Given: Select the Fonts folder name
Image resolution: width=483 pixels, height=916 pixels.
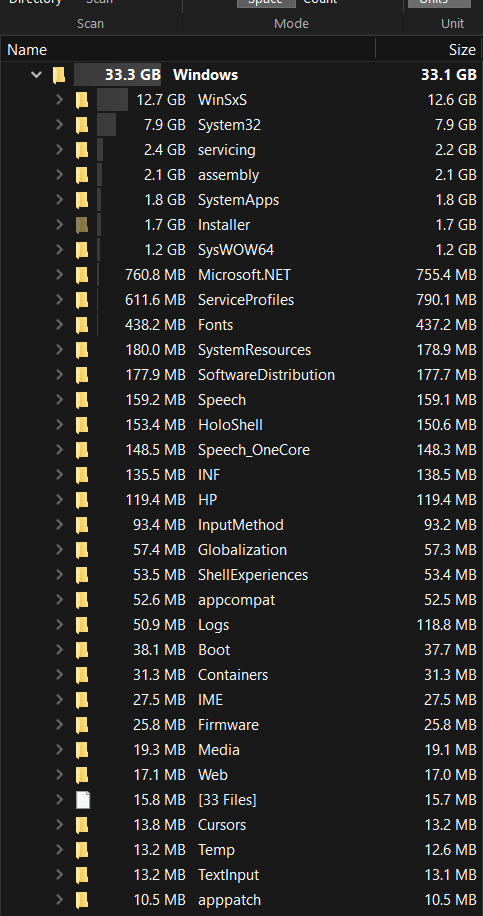Looking at the screenshot, I should [x=216, y=325].
